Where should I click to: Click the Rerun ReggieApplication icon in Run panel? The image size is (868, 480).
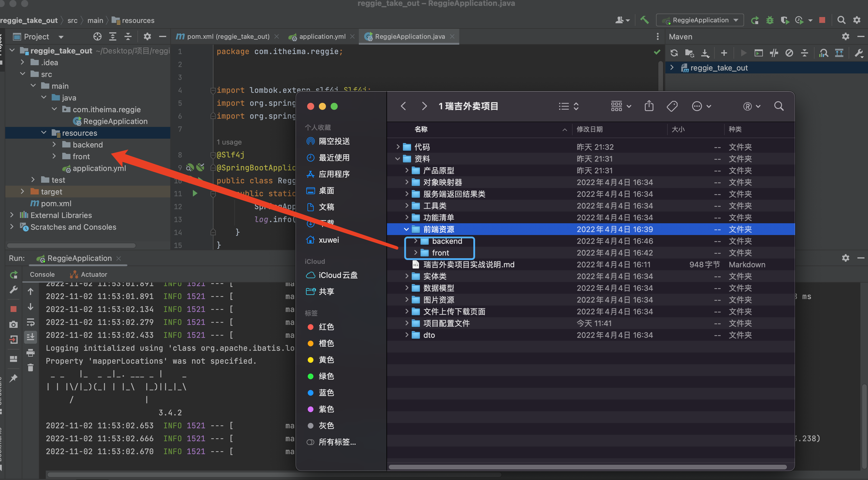(14, 275)
